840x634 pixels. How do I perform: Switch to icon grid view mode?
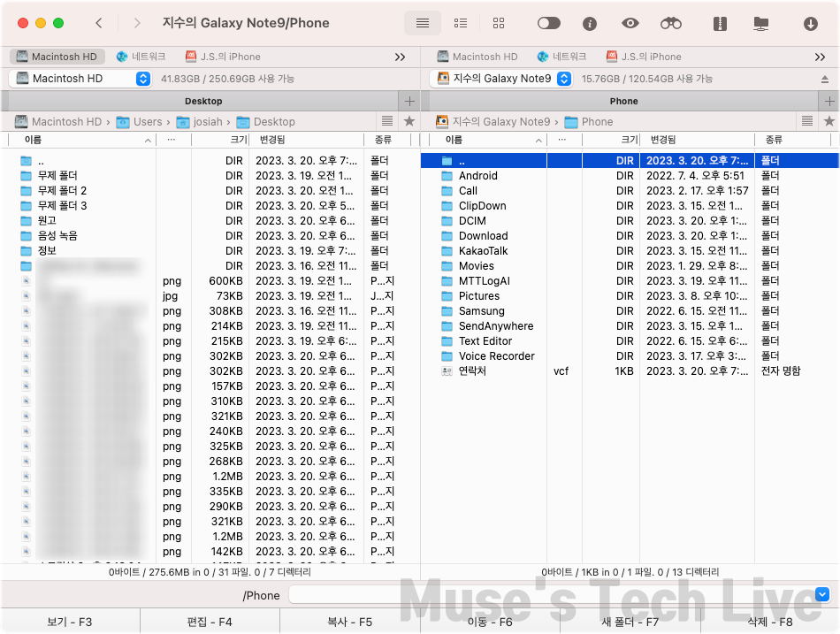coord(499,23)
